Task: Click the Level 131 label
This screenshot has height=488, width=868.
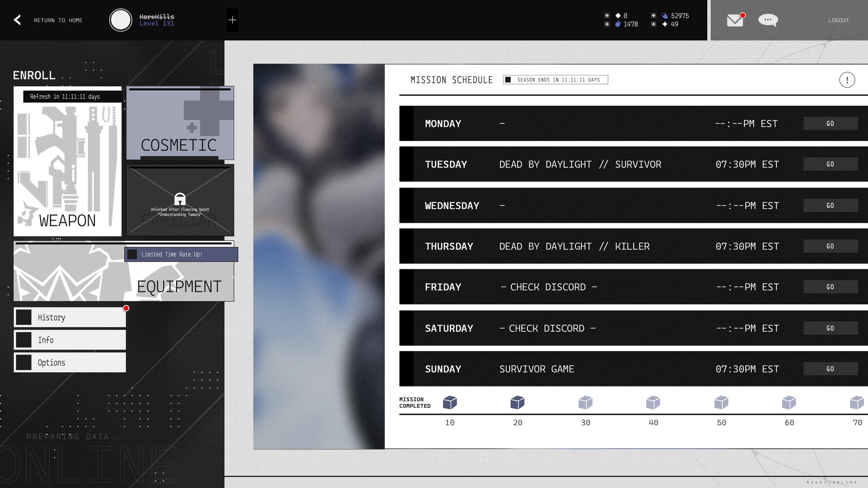Action: 156,23
